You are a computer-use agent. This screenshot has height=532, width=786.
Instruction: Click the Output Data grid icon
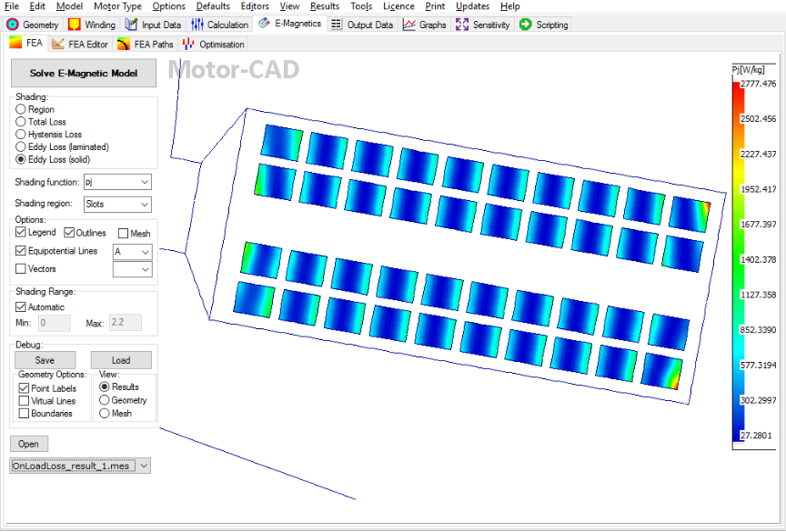(337, 25)
